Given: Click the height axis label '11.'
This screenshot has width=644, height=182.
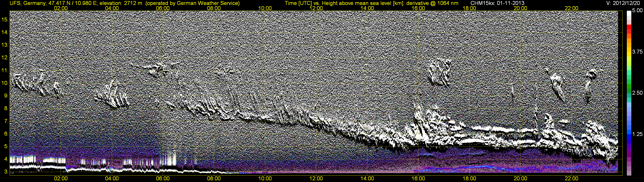Looking at the screenshot, I should (x=5, y=70).
